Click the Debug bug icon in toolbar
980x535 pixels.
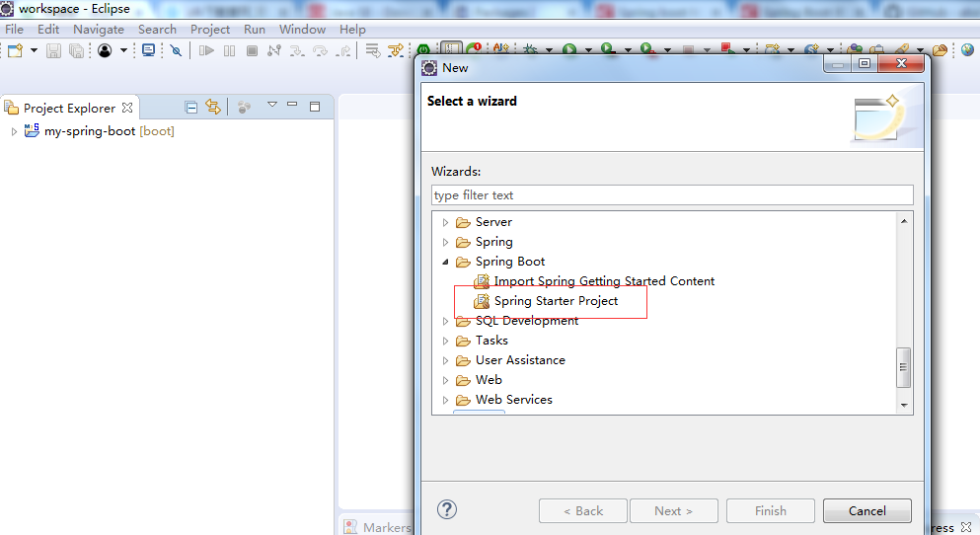(x=531, y=49)
